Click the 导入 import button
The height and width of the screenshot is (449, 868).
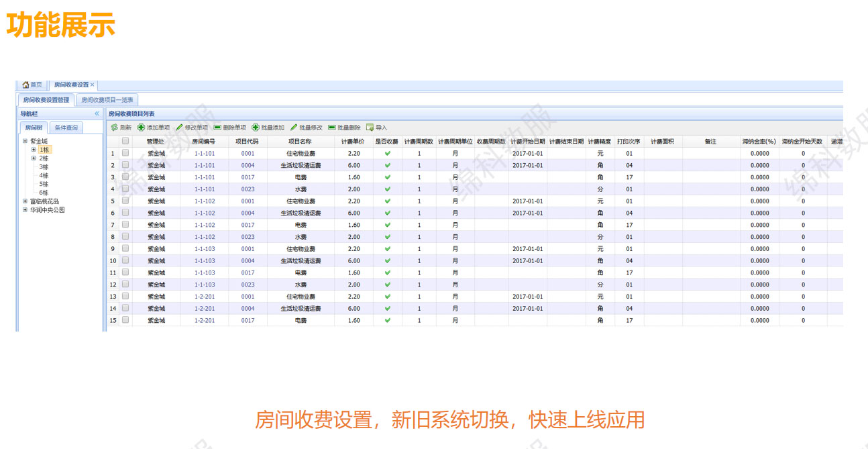click(377, 128)
